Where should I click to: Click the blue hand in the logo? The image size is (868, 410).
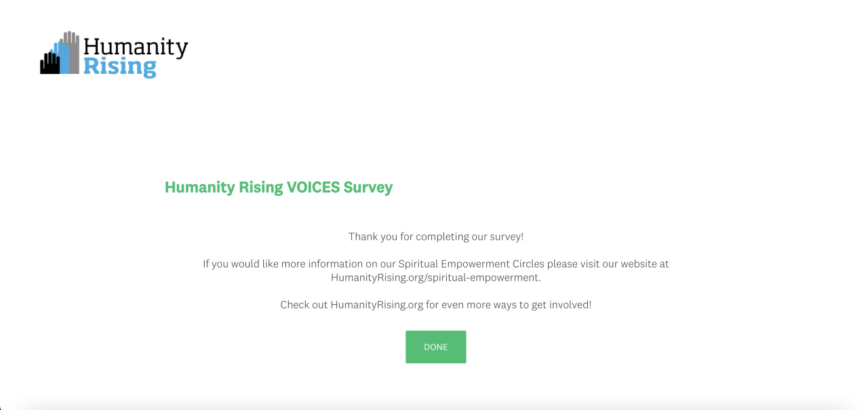point(62,56)
